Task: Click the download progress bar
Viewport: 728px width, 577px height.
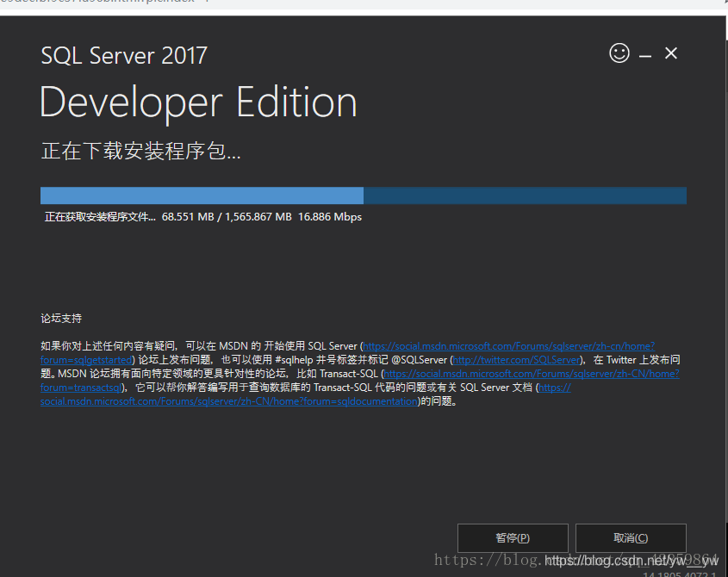Action: [363, 195]
